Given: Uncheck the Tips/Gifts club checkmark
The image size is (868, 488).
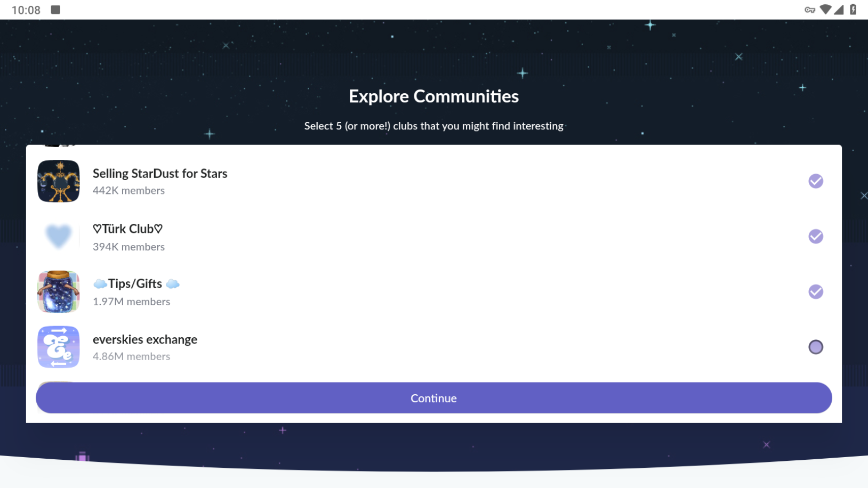Looking at the screenshot, I should point(815,292).
